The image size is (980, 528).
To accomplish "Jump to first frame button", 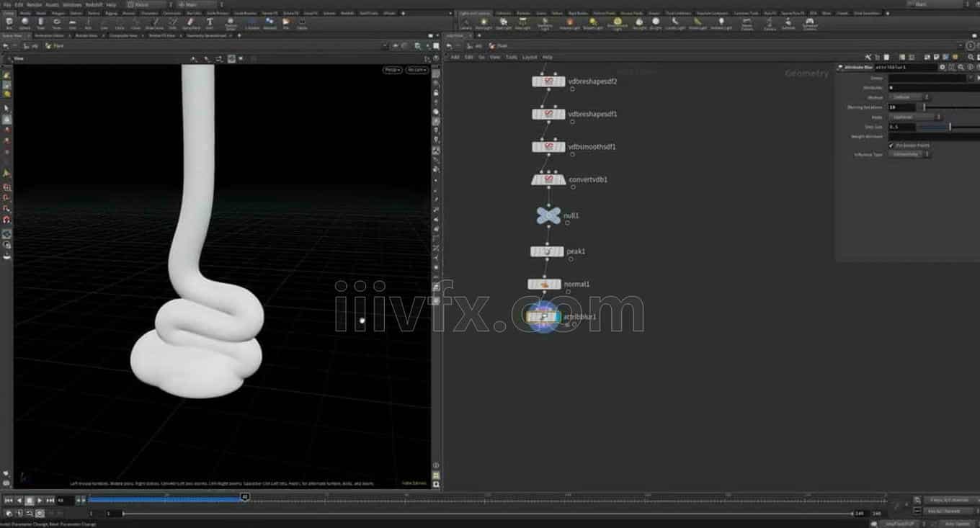I will pos(9,500).
